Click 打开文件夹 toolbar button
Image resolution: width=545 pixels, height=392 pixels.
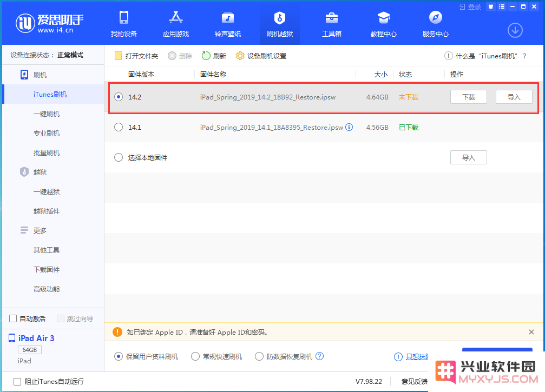(136, 56)
